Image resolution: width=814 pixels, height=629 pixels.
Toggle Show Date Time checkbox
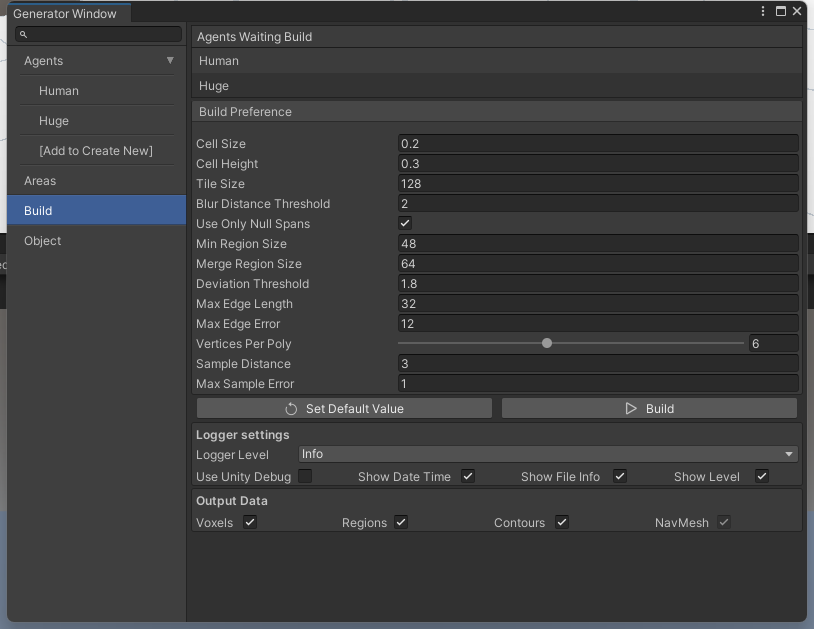tap(468, 476)
